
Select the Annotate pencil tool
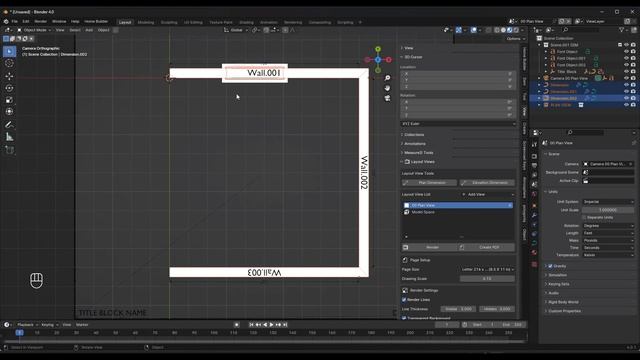click(9, 125)
